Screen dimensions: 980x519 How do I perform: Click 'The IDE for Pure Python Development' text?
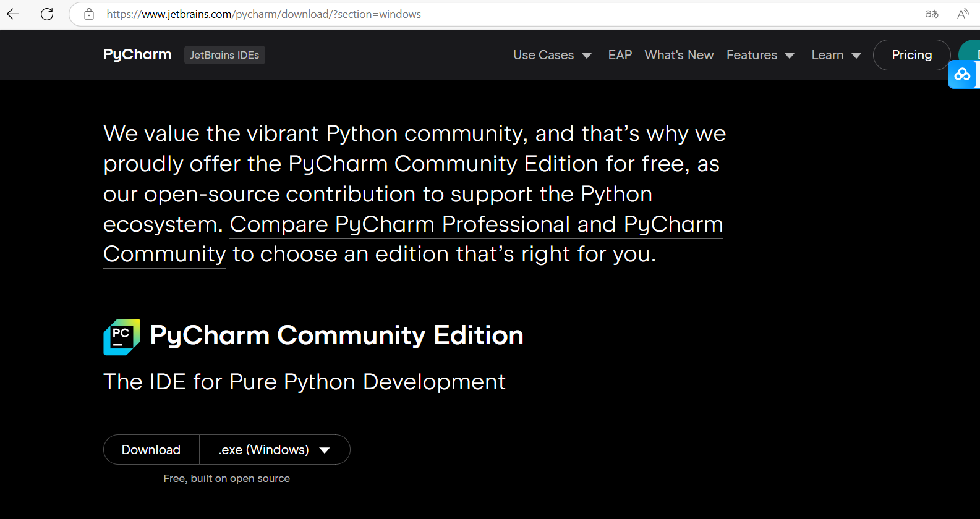point(304,382)
